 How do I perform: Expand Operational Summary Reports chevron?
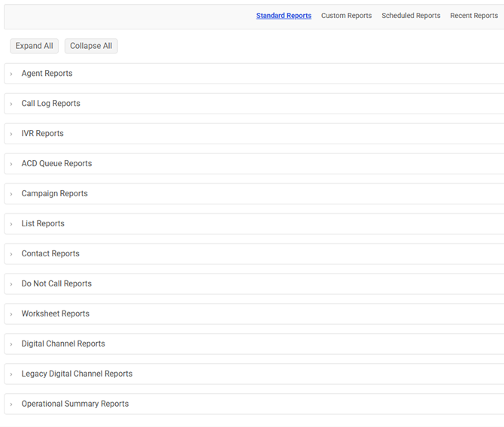[x=11, y=404]
